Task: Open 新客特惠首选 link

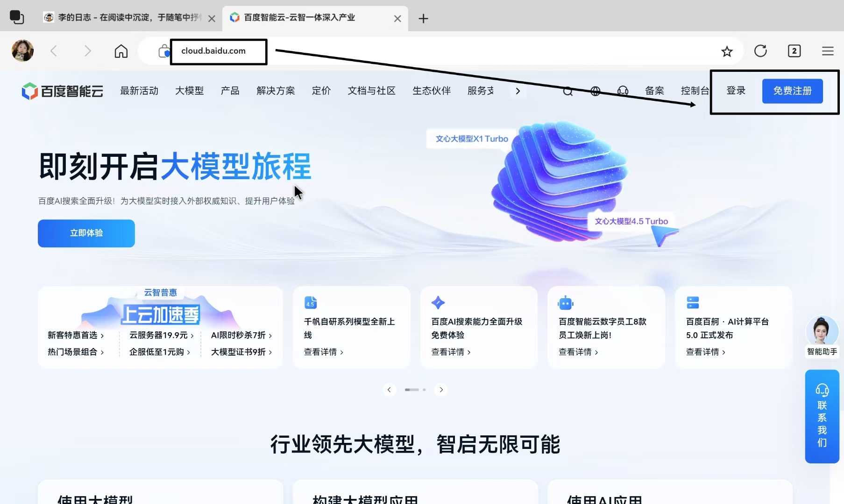Action: coord(75,335)
